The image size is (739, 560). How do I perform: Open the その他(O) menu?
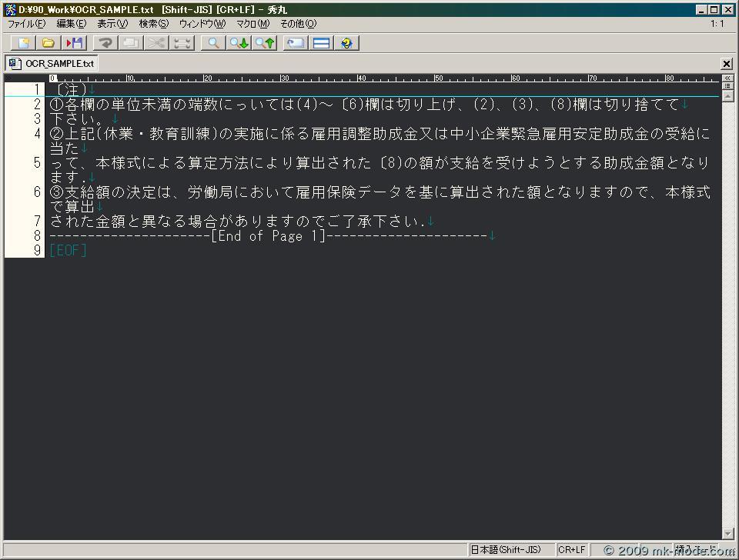point(297,24)
